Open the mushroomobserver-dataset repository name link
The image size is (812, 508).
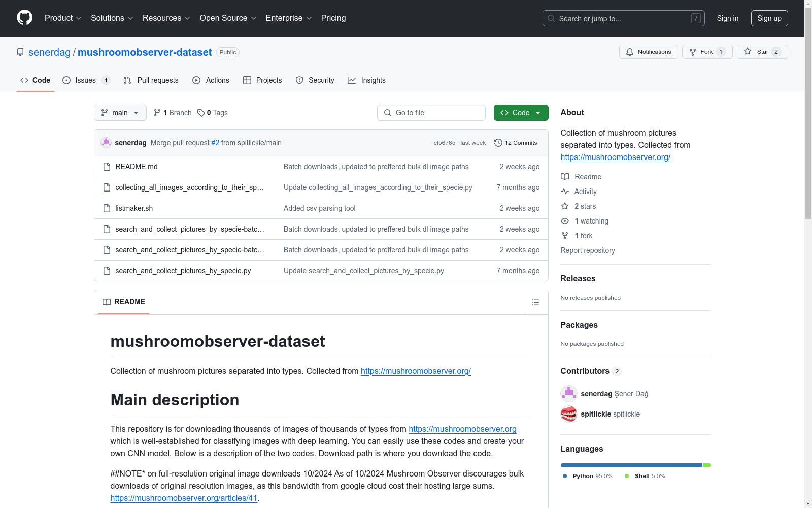click(145, 52)
